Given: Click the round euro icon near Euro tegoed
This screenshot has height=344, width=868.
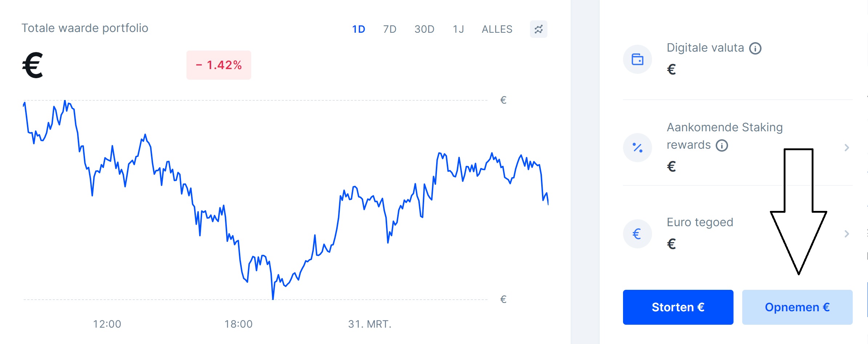Looking at the screenshot, I should (638, 233).
